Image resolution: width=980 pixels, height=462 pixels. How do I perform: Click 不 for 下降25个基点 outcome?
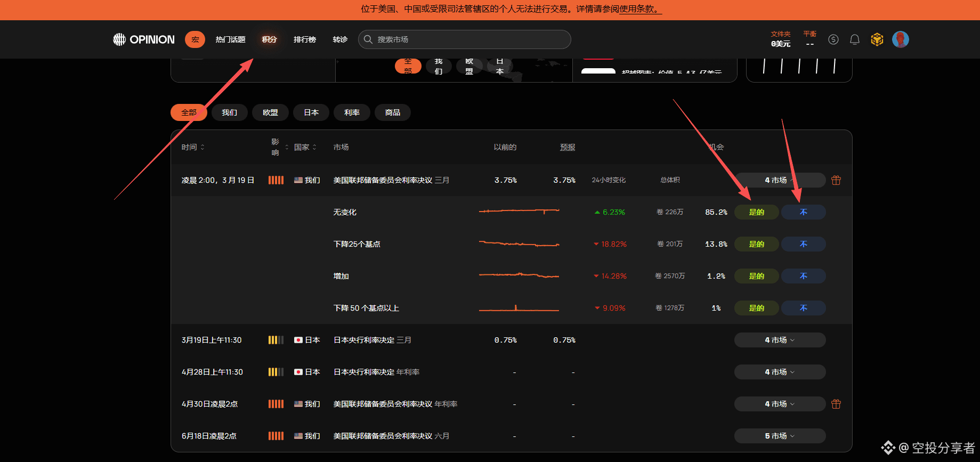coord(804,244)
